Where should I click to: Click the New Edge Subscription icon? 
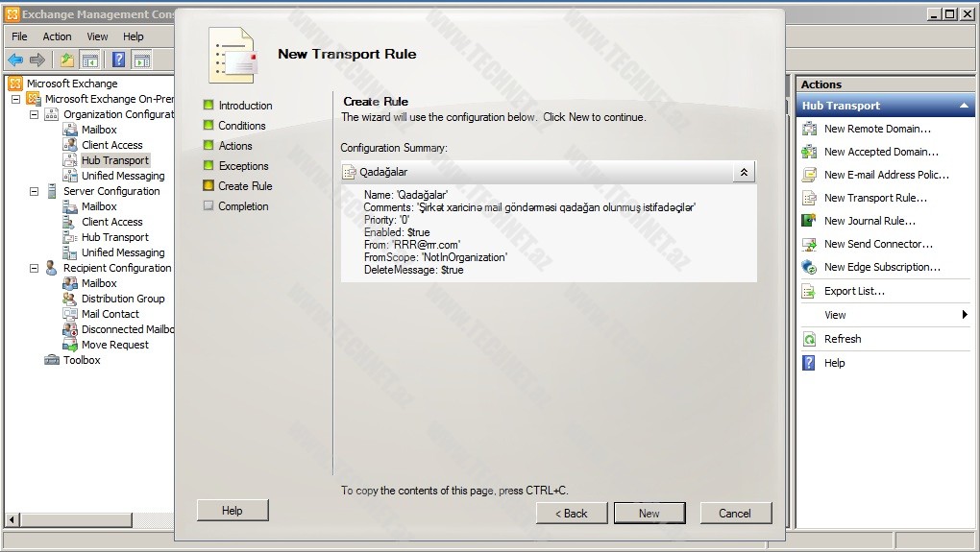[809, 267]
